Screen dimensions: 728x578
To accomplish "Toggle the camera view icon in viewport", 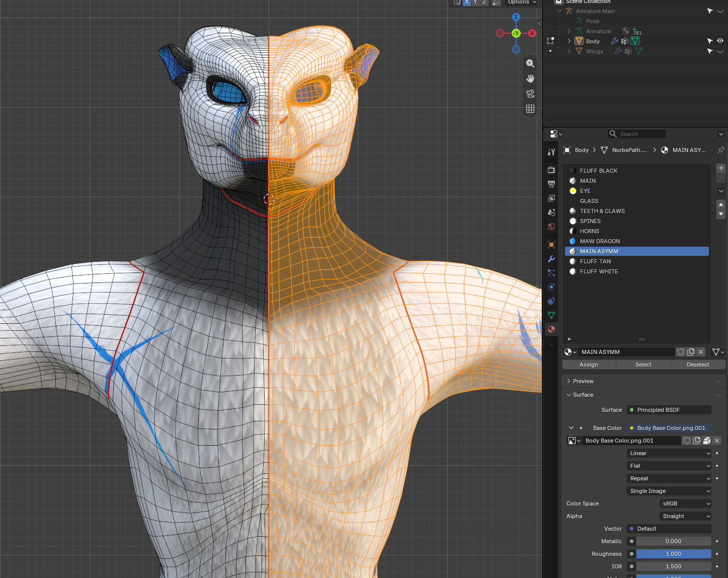I will click(530, 94).
